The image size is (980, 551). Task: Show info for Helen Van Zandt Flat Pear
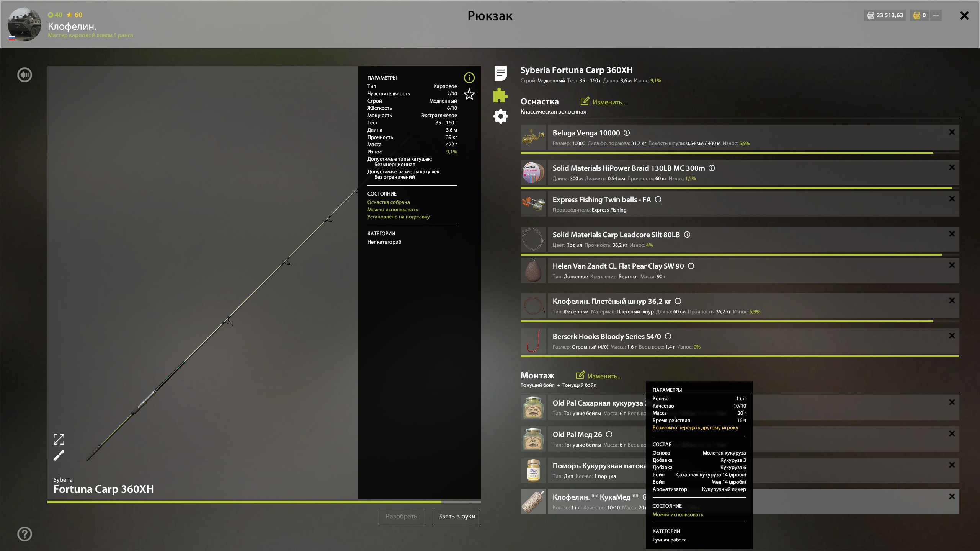pos(691,266)
